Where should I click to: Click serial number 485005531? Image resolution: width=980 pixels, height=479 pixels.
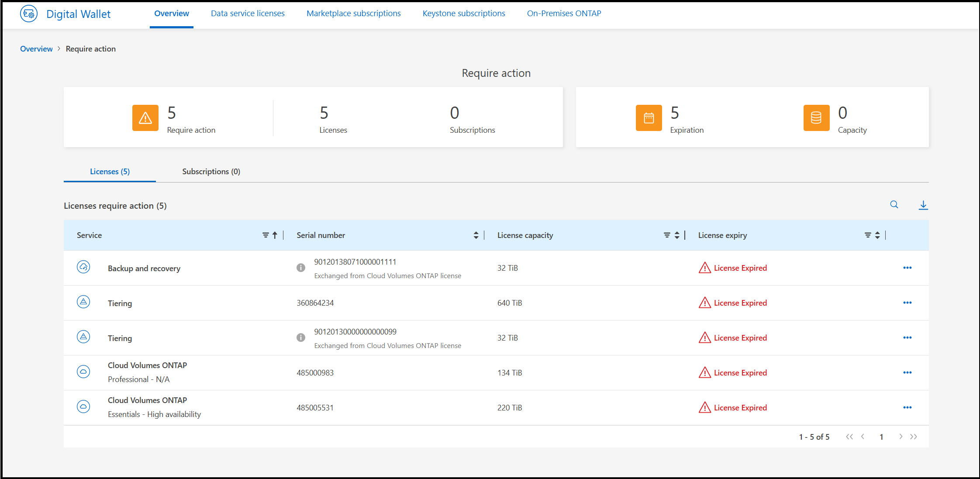[x=315, y=408]
